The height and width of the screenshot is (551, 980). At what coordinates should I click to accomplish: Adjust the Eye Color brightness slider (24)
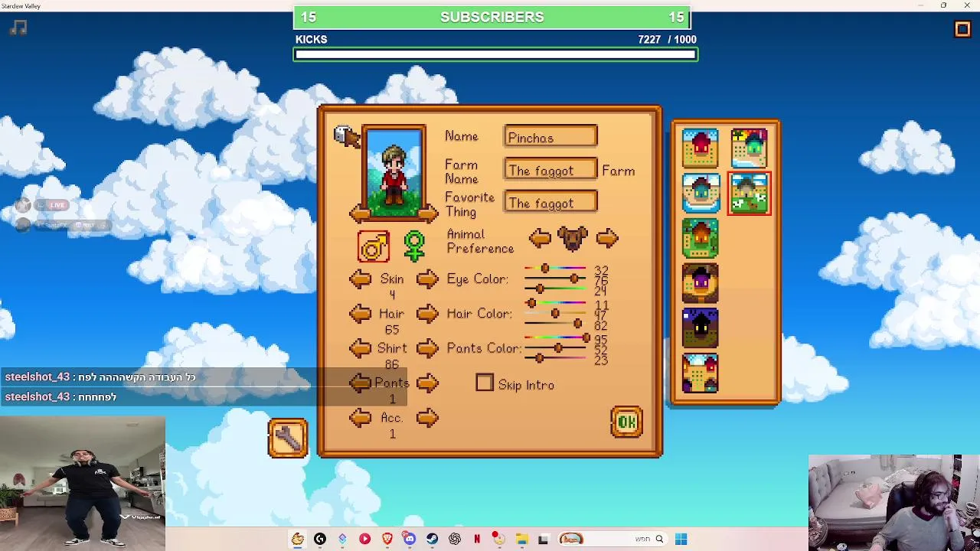(556, 289)
